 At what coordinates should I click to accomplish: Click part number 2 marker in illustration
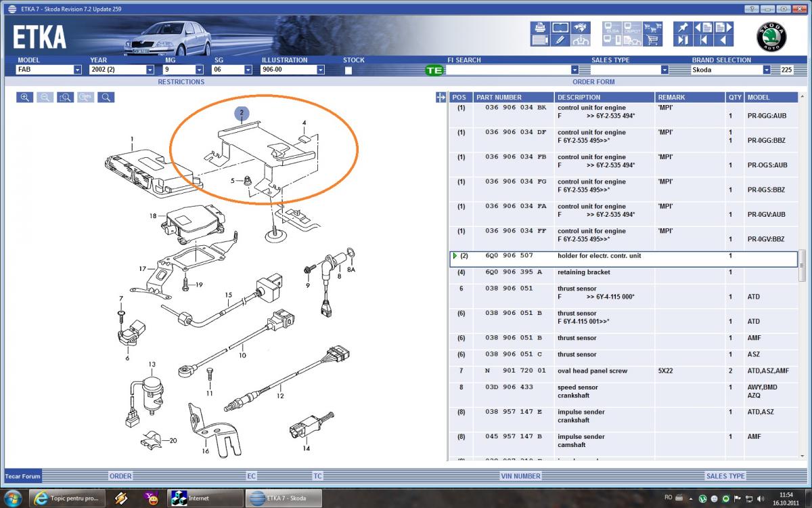point(242,112)
